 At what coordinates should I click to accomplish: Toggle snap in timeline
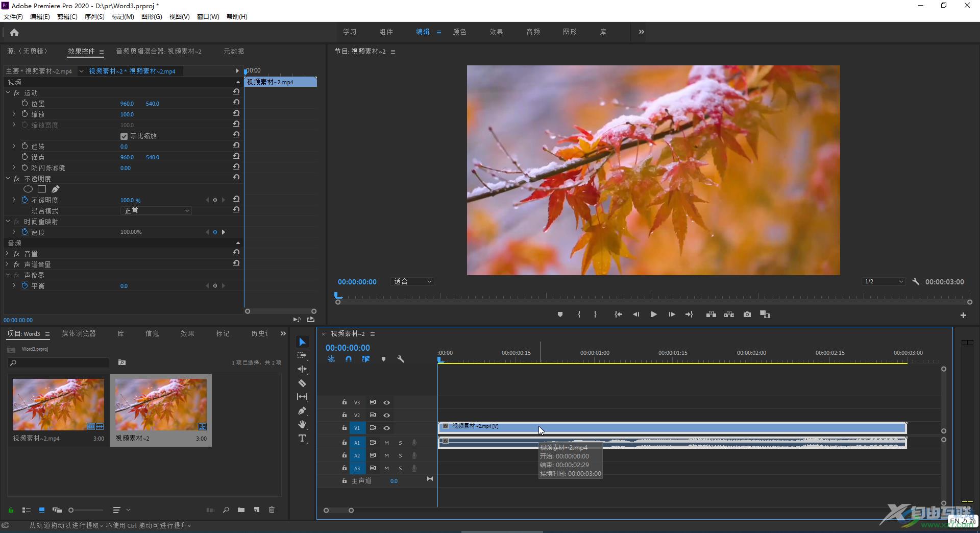coord(349,359)
